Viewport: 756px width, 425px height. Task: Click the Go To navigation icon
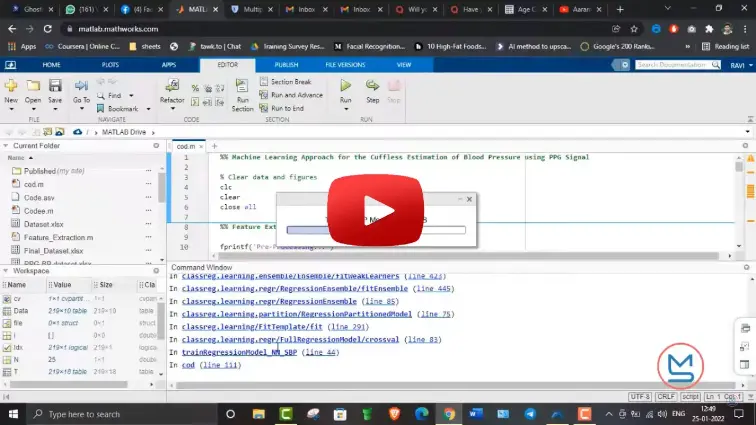click(x=81, y=89)
